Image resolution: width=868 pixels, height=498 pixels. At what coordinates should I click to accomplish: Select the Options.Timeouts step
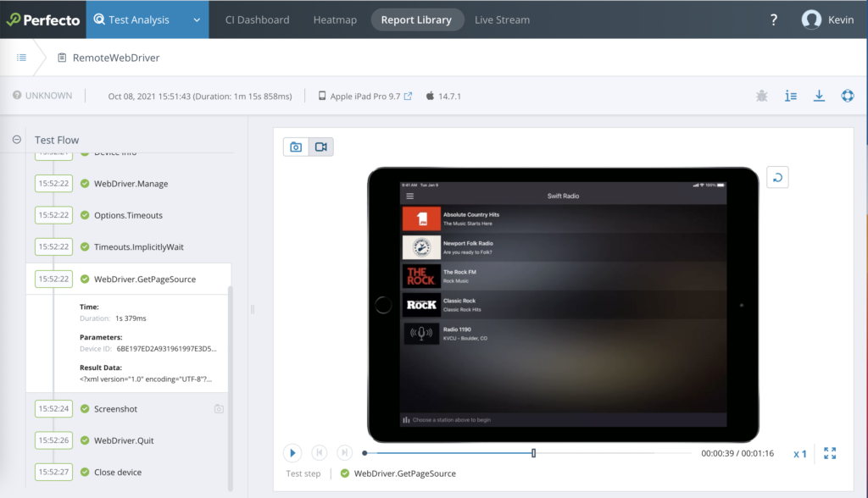click(x=128, y=215)
